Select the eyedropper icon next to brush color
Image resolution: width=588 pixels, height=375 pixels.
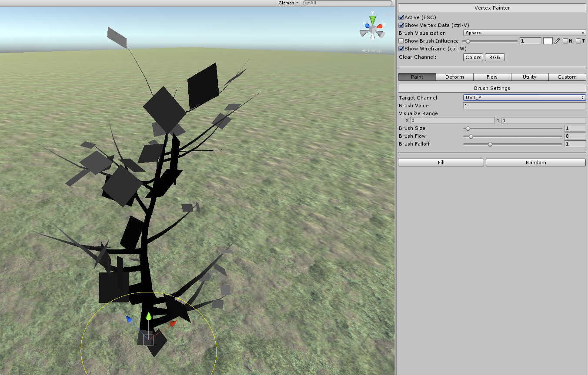pos(558,40)
